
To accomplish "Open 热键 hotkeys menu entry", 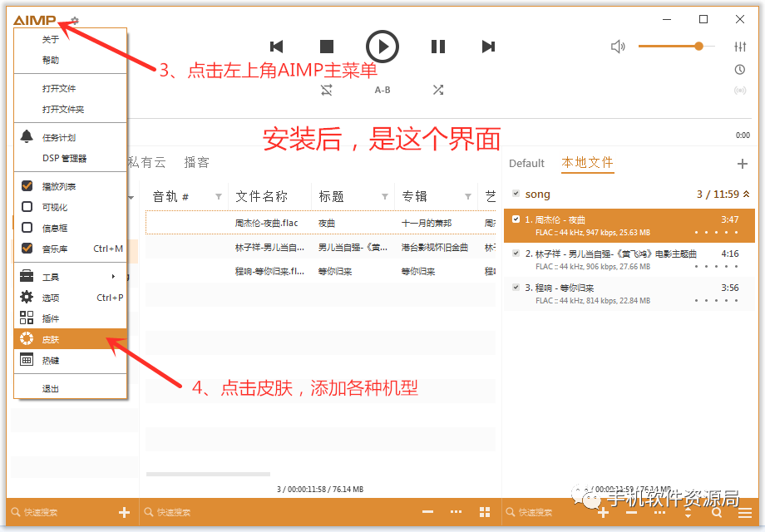I will 70,361.
